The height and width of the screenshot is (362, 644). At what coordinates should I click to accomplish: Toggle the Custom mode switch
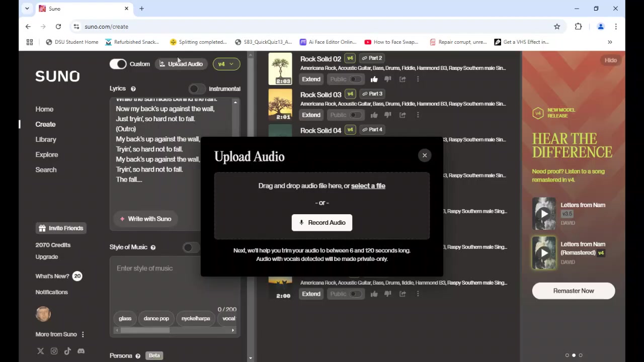(118, 64)
